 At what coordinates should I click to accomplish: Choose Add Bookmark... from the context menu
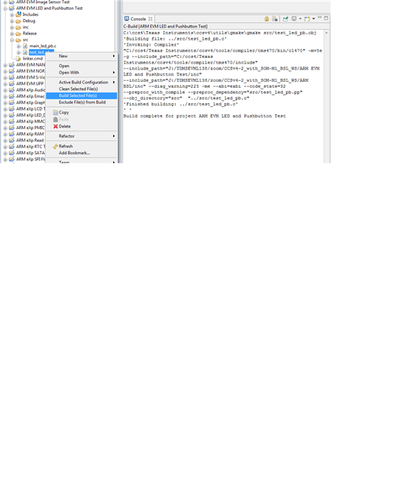tap(82, 153)
